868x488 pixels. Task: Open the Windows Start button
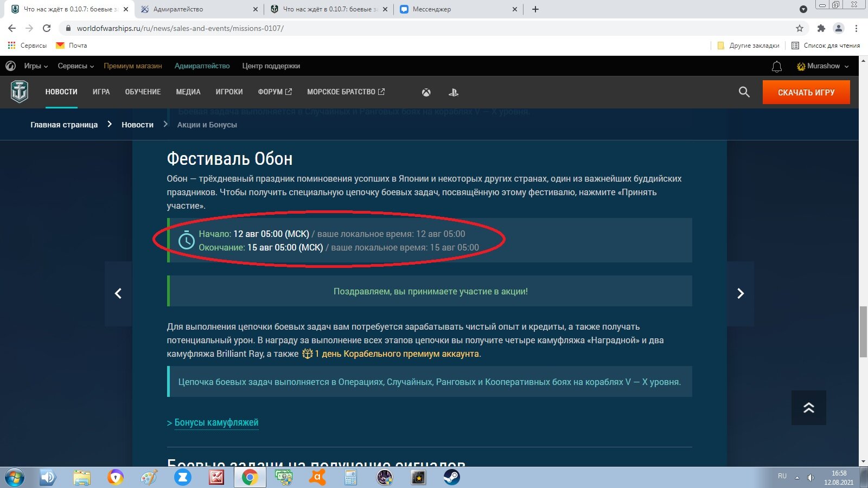[14, 478]
